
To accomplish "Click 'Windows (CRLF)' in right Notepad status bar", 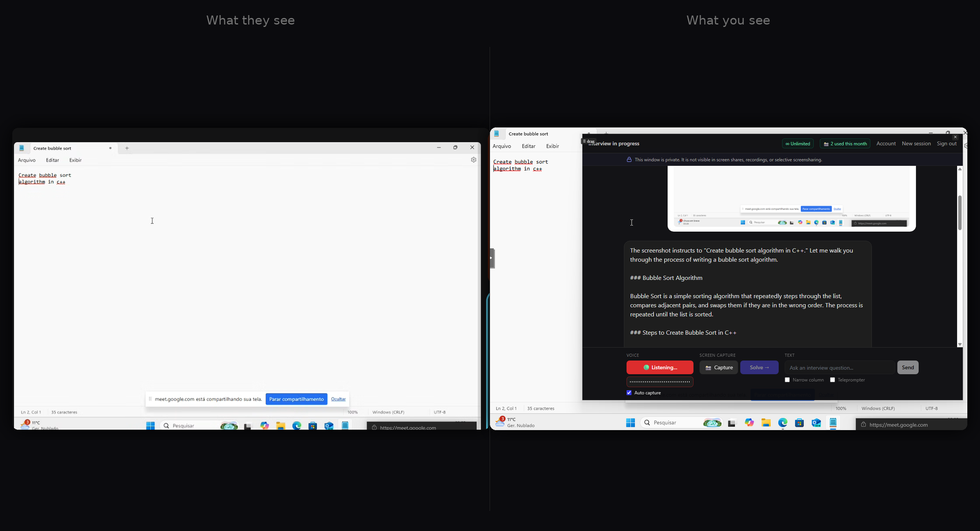I will click(x=878, y=408).
